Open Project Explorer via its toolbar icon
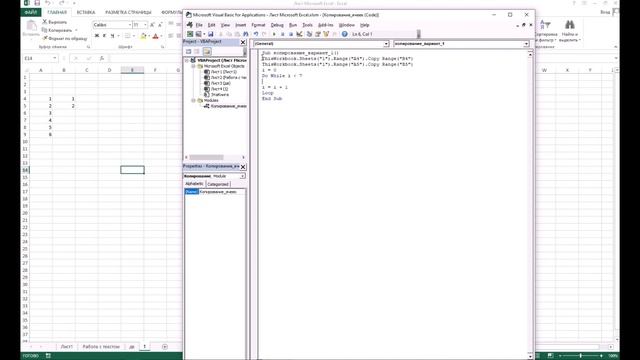The width and height of the screenshot is (640, 360). click(309, 34)
